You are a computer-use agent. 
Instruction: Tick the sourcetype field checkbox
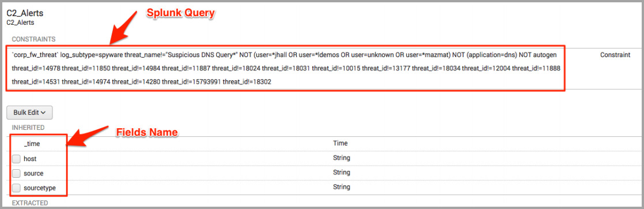tap(16, 188)
